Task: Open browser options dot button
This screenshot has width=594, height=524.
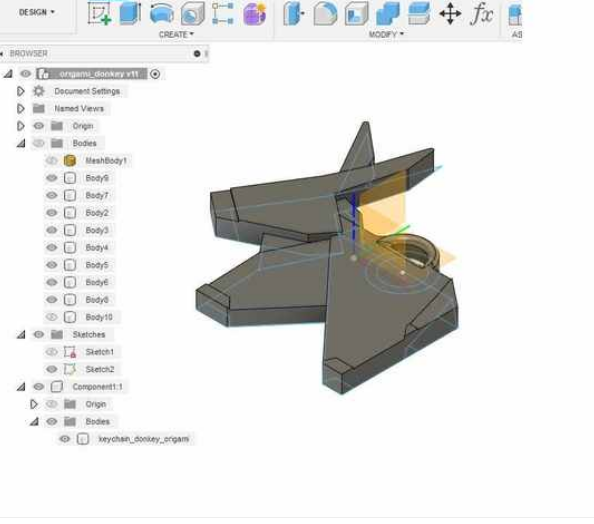Action: [x=197, y=54]
